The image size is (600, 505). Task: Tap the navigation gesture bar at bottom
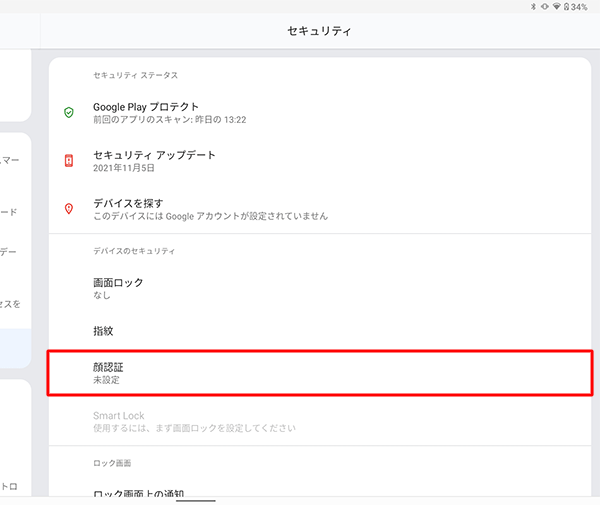196,500
